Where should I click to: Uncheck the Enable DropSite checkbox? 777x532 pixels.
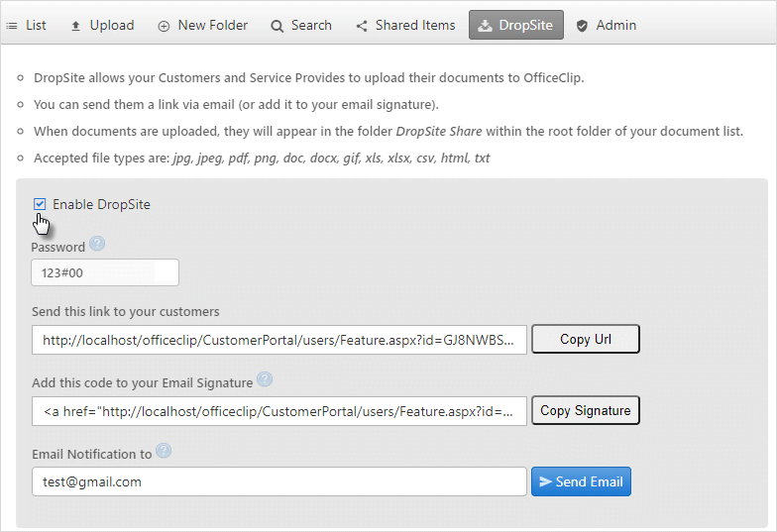click(40, 204)
